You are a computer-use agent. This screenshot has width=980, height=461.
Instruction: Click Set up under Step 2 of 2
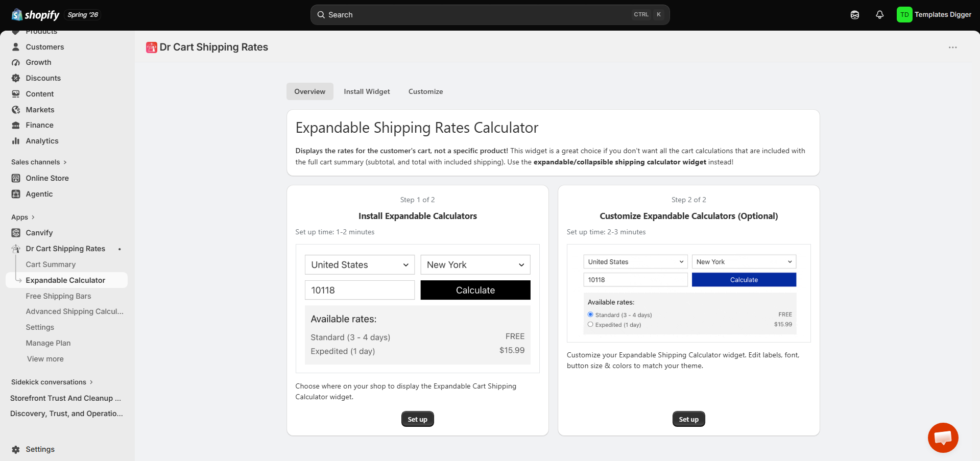click(688, 419)
